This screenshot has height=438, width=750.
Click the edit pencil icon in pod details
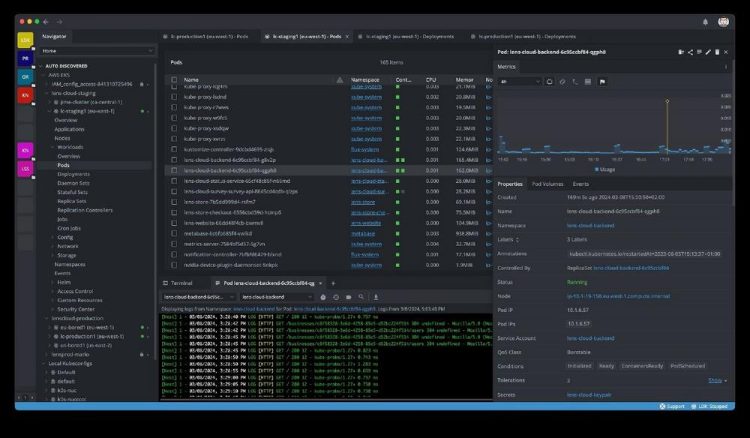point(707,52)
